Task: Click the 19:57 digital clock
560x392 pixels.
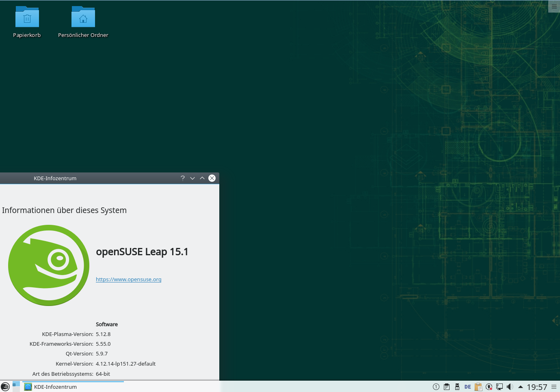Action: [537, 387]
